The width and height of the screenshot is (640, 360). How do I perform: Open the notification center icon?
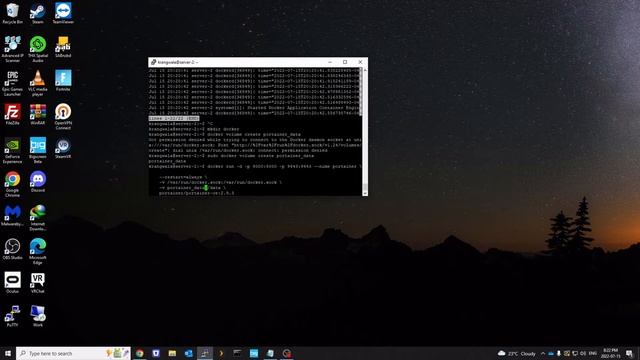point(630,353)
